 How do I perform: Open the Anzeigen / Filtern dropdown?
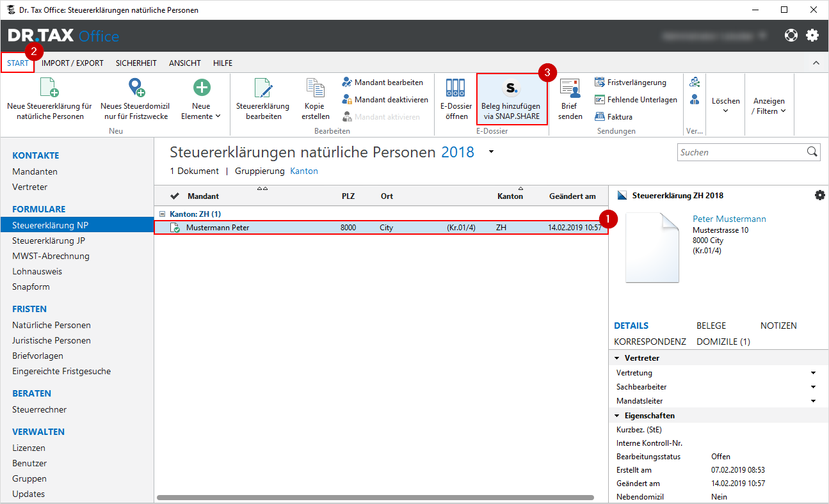pos(769,106)
